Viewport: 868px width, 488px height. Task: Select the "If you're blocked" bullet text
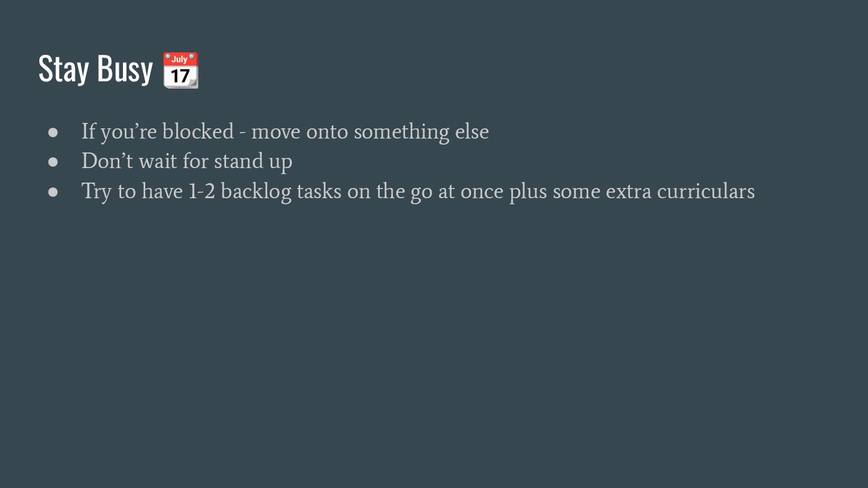pyautogui.click(x=285, y=131)
